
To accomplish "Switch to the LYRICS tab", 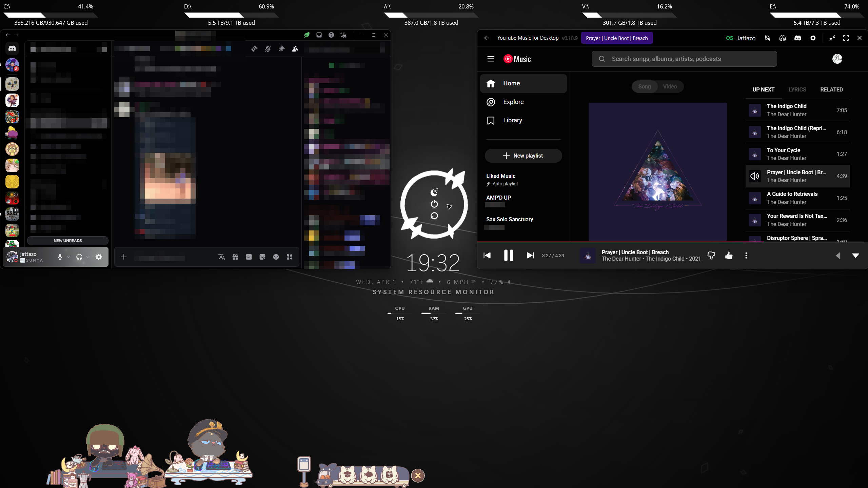I will [x=797, y=89].
